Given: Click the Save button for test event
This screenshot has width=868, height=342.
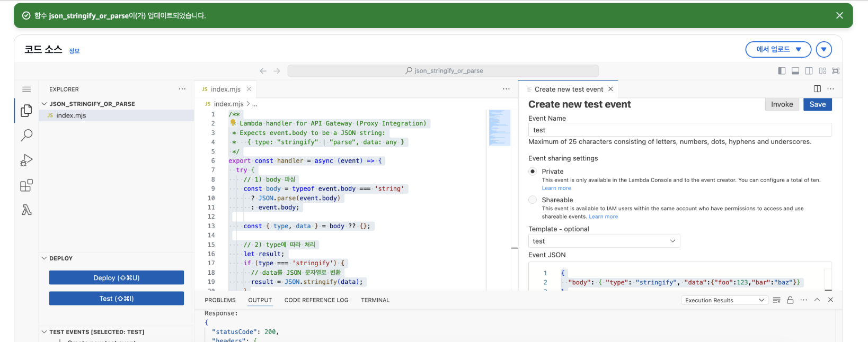Looking at the screenshot, I should 818,104.
